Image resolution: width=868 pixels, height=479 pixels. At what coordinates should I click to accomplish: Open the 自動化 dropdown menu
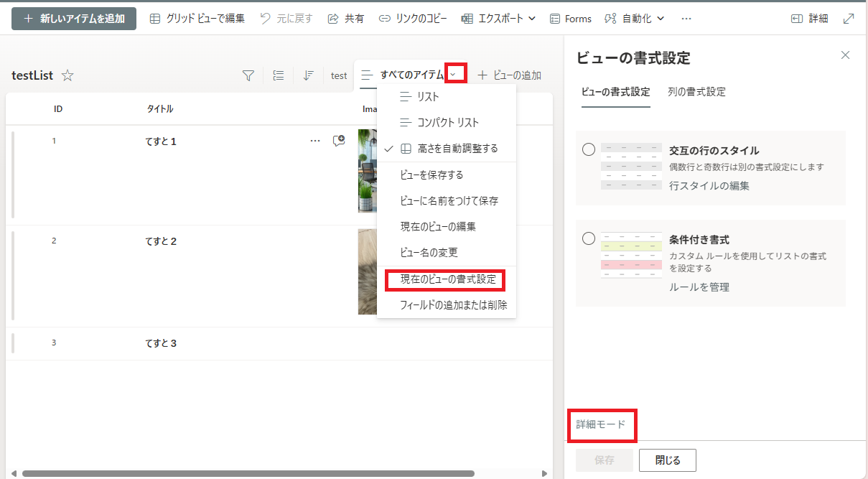[634, 19]
